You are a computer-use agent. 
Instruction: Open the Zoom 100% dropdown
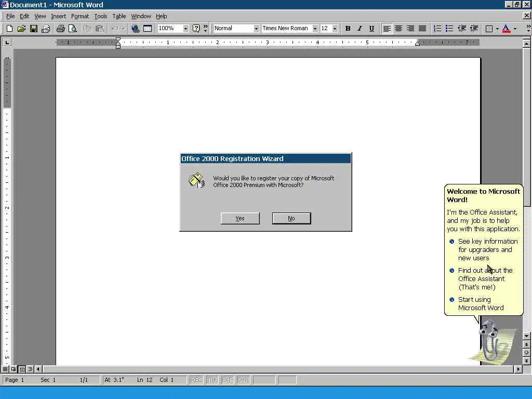[185, 29]
